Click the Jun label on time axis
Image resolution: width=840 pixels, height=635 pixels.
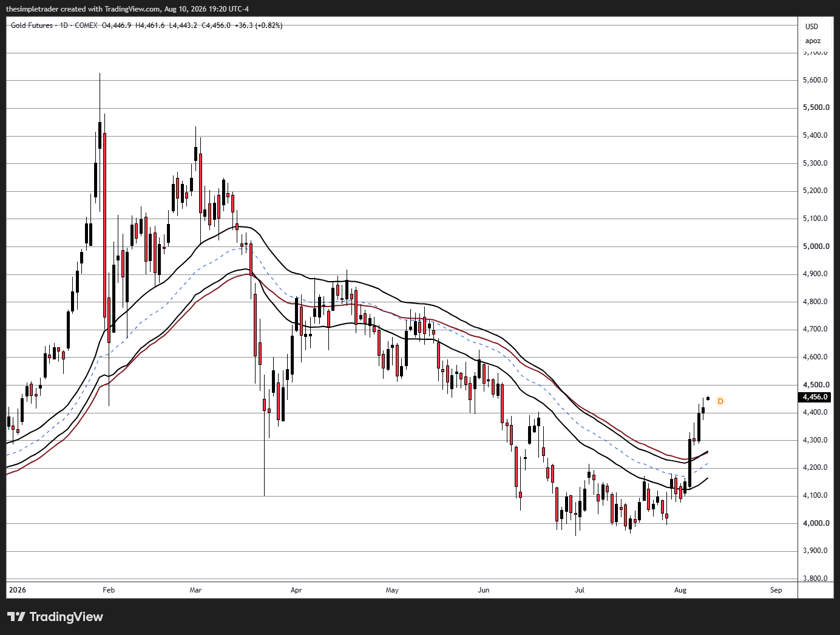coord(484,590)
